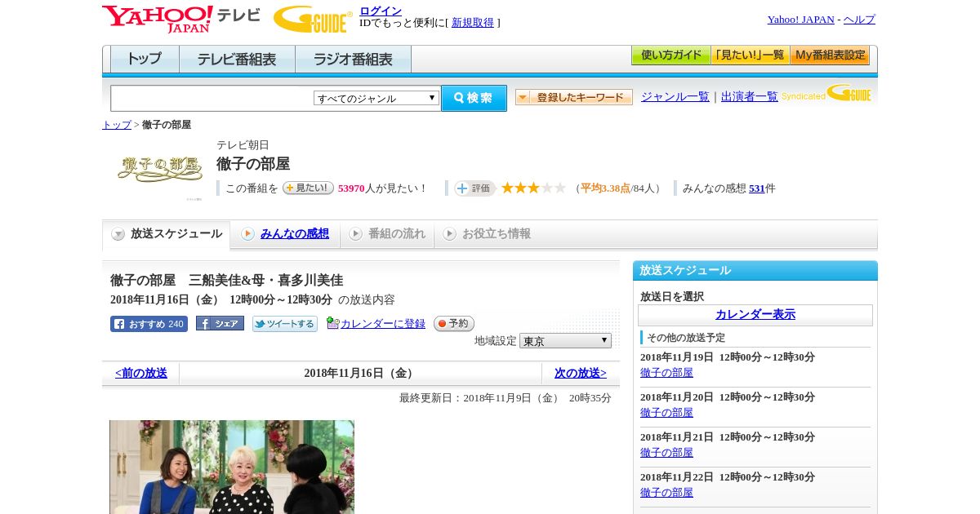Add show to 見たい! list
Screen dimensions: 980x514
(308, 188)
